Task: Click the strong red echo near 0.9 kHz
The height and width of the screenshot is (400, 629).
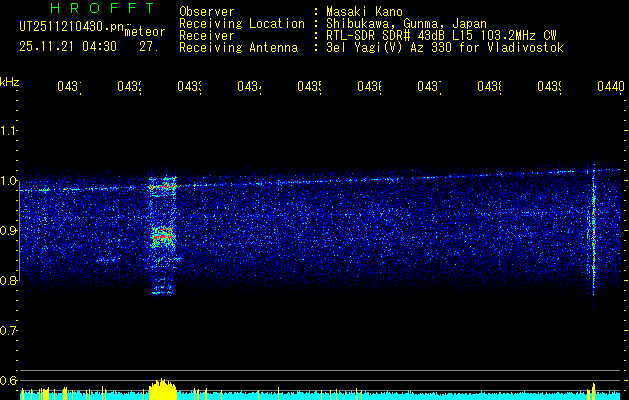Action: click(162, 236)
